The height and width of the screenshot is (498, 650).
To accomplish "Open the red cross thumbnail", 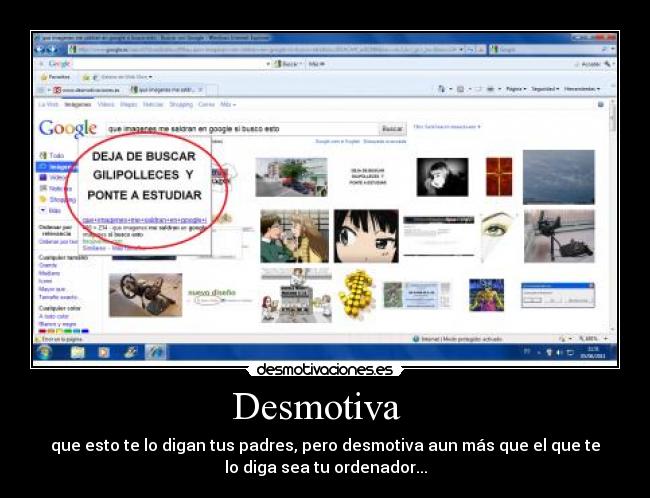I will point(499,177).
